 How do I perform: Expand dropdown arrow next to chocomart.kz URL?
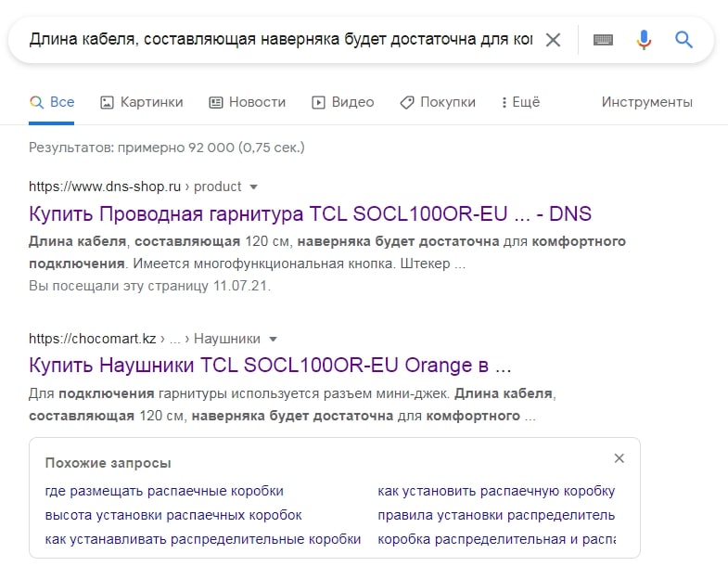click(x=273, y=340)
